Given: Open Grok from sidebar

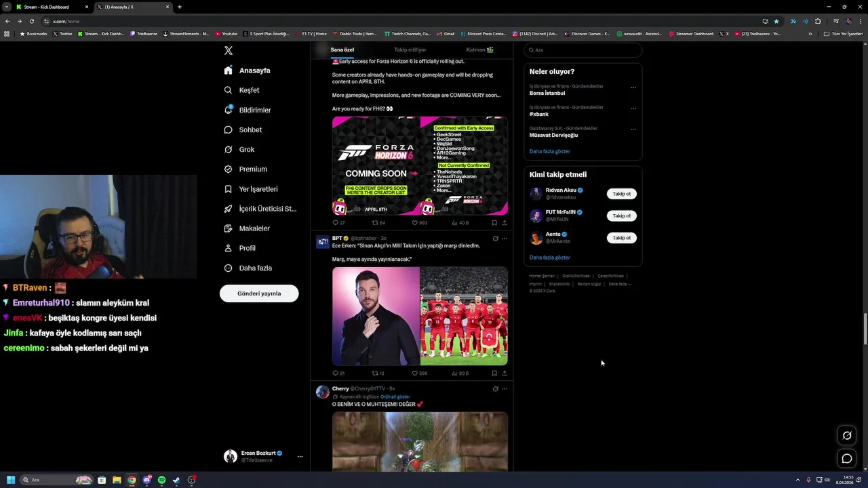Looking at the screenshot, I should pyautogui.click(x=239, y=149).
